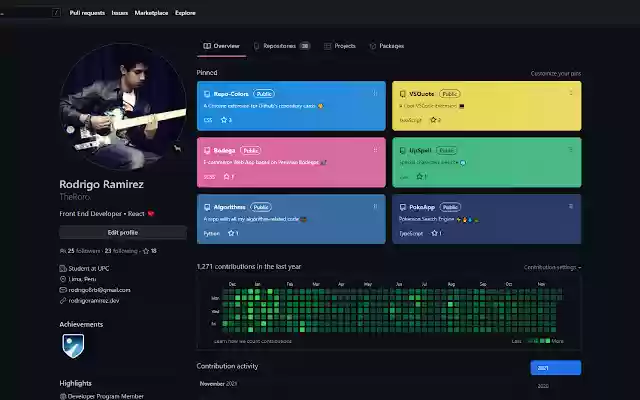Screen dimensions: 640x400
Task: Click the TypeScript language label on PokeApp
Action: tap(411, 233)
